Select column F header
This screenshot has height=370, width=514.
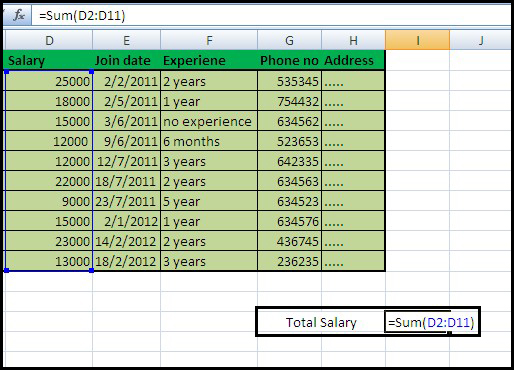click(209, 41)
